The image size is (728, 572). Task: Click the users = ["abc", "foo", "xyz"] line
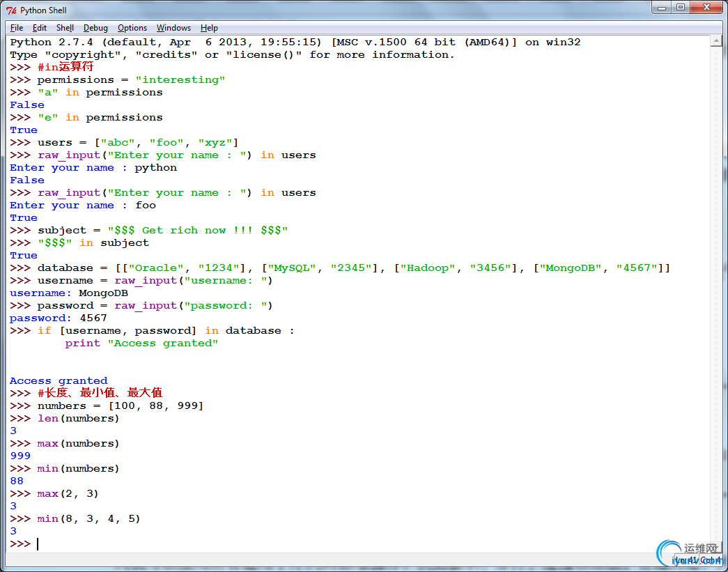[124, 143]
